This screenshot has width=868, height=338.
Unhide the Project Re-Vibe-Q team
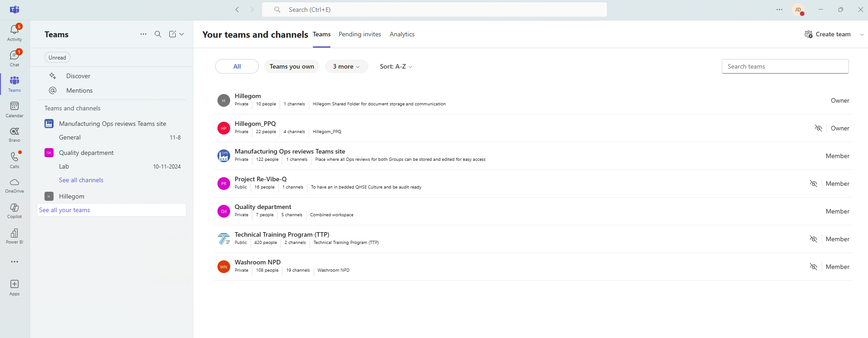pos(814,184)
